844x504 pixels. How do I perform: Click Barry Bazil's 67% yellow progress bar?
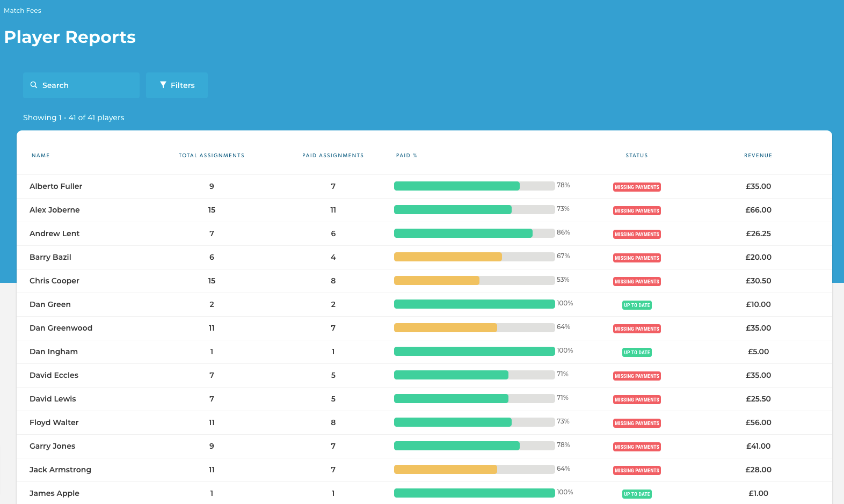pos(475,257)
